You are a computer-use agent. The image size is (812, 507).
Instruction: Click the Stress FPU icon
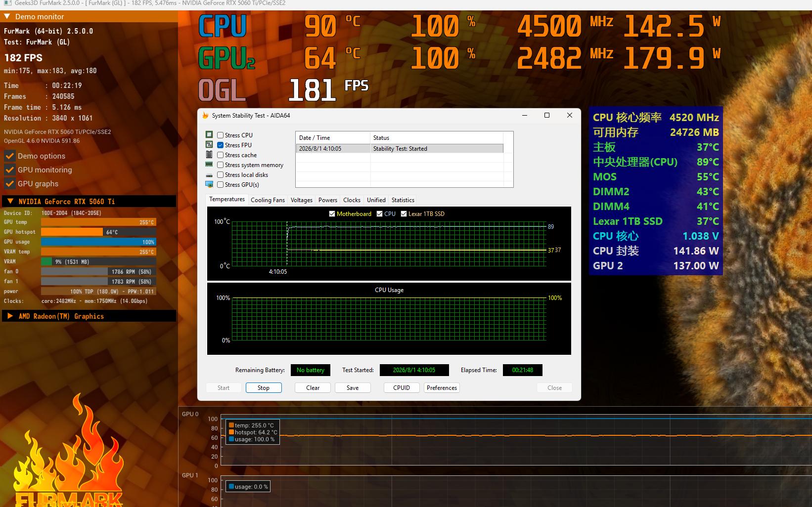pyautogui.click(x=209, y=145)
